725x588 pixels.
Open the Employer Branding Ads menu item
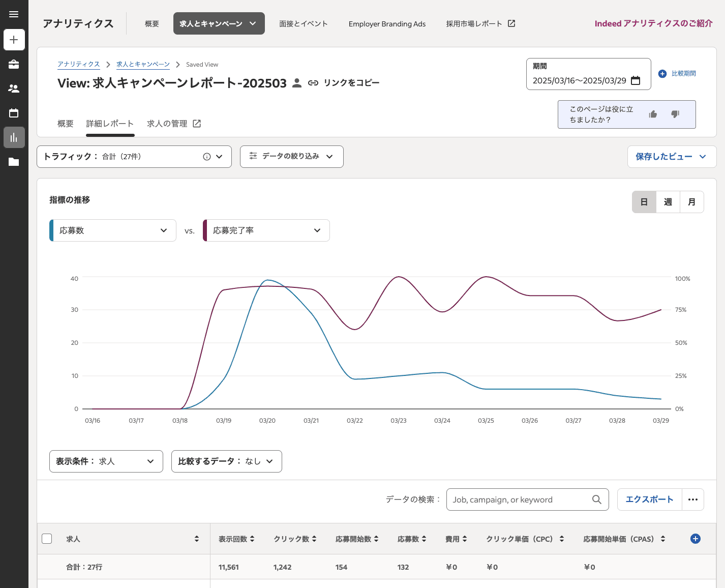point(387,23)
